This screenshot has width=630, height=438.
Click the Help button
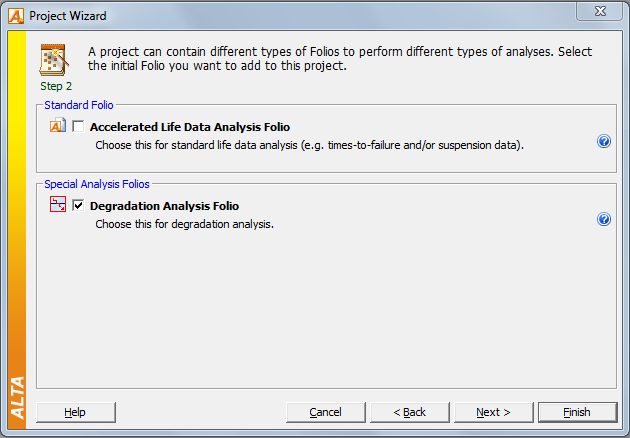[76, 412]
